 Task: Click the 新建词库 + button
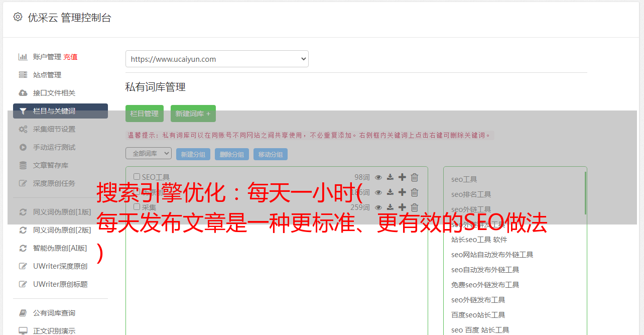pyautogui.click(x=193, y=114)
